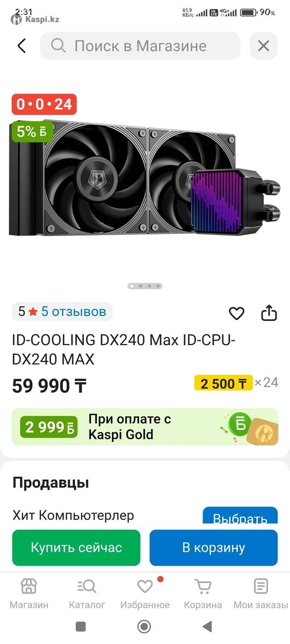Click the Купить сейчас button
The width and height of the screenshot is (290, 644).
76,548
